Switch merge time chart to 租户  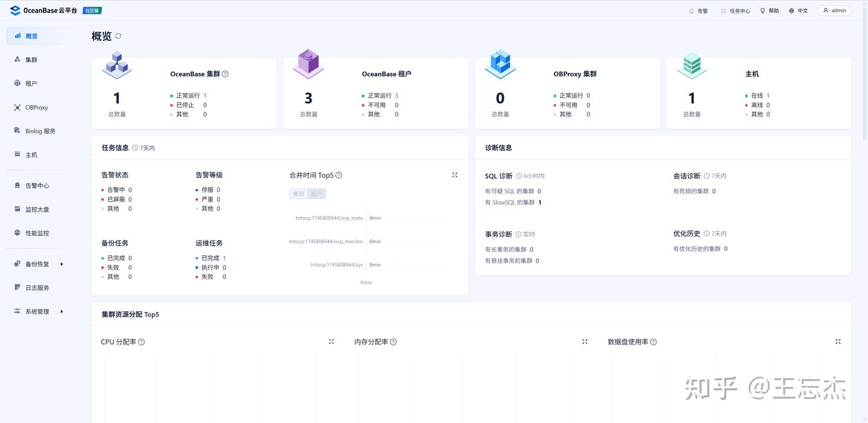point(317,194)
